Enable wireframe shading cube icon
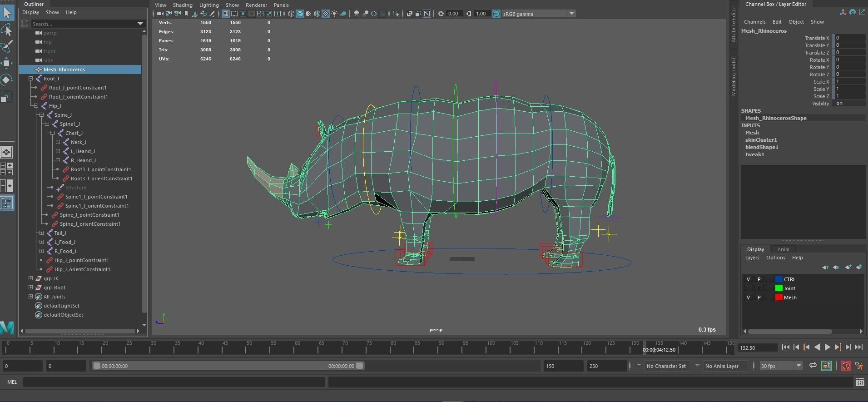 click(x=291, y=14)
